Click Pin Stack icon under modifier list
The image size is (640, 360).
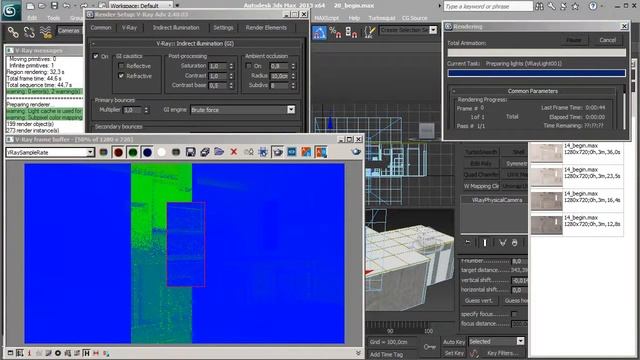point(468,243)
